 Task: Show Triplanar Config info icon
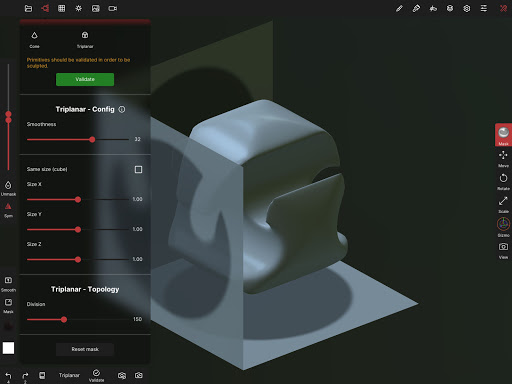122,109
